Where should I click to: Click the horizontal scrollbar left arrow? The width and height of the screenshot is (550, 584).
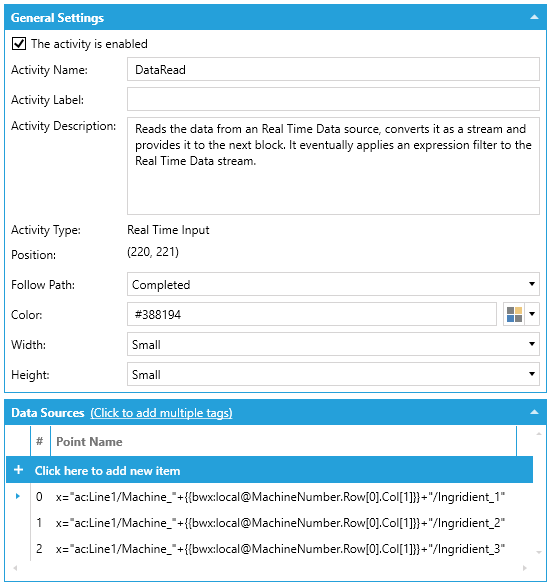point(15,568)
